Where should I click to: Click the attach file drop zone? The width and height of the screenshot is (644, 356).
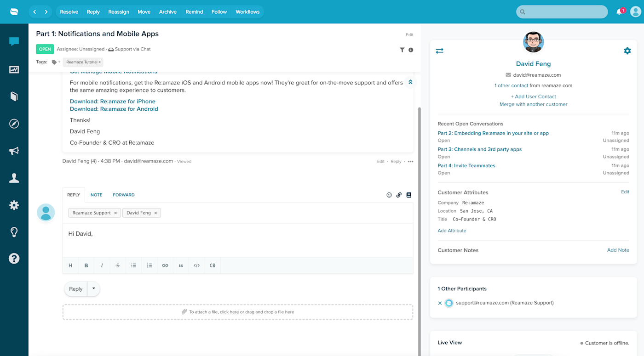pos(238,312)
